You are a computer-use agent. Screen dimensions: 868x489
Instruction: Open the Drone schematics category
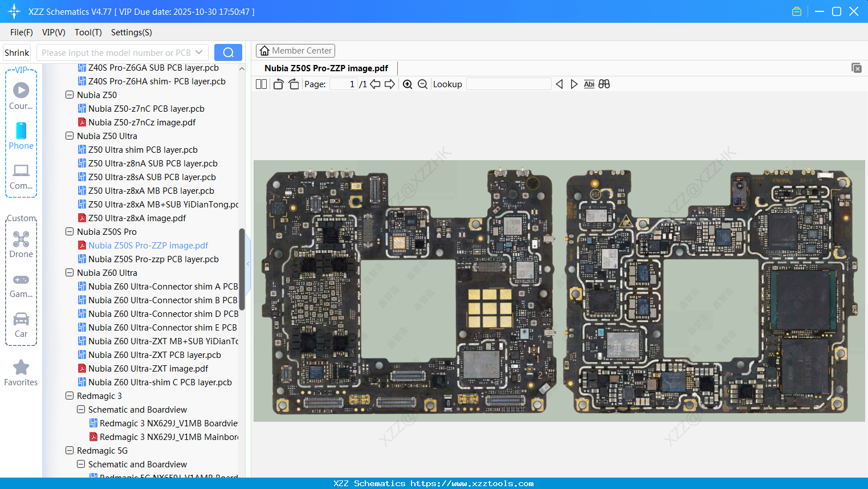tap(21, 245)
